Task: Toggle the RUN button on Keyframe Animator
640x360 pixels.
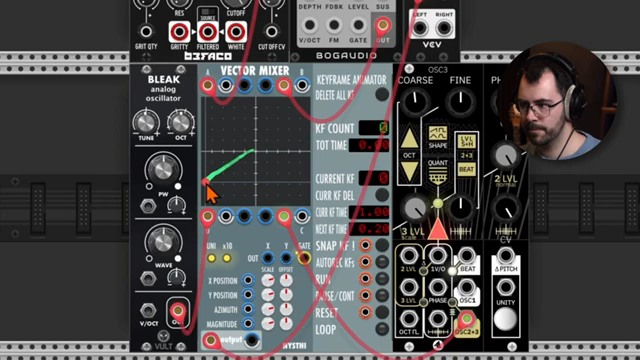Action: pyautogui.click(x=382, y=278)
